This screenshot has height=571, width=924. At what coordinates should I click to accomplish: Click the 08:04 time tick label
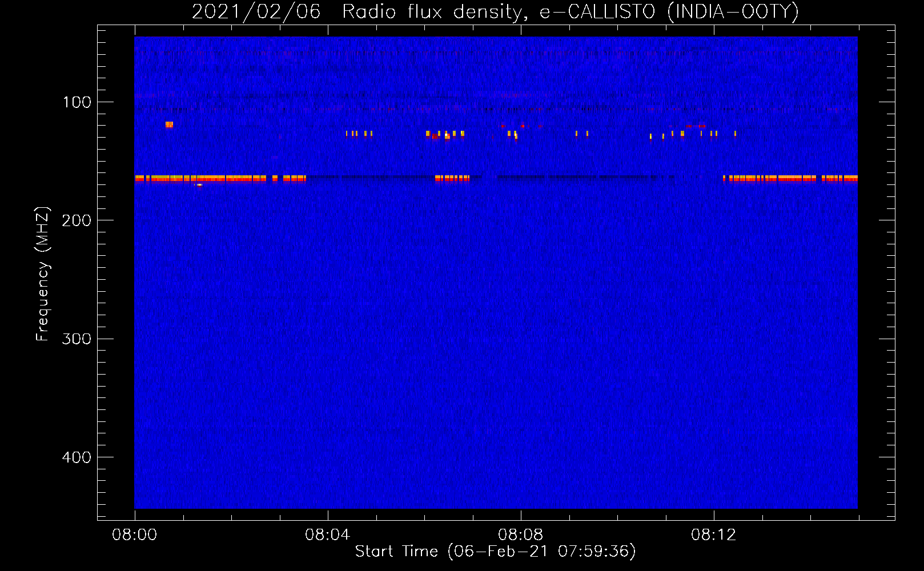[327, 535]
